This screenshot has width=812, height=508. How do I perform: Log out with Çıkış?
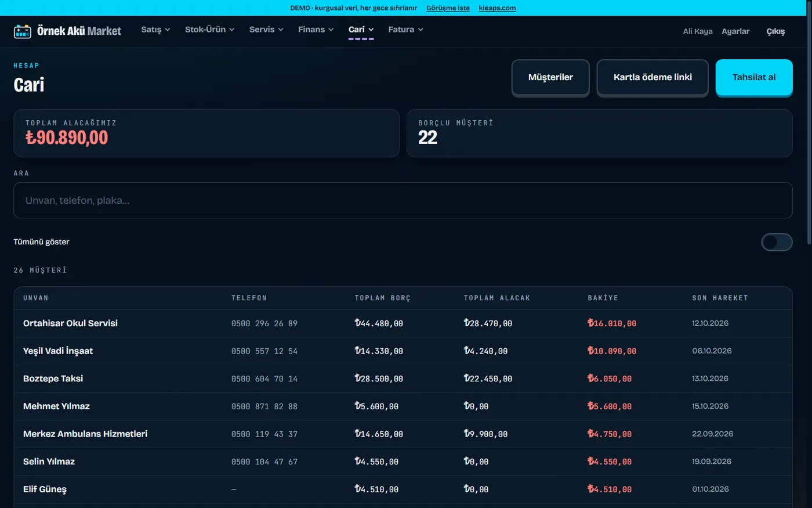(x=775, y=31)
